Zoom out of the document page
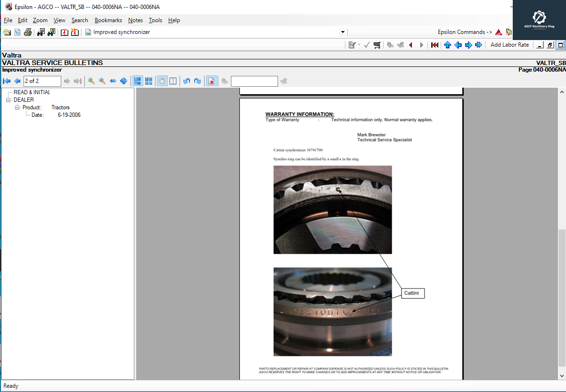 point(102,81)
